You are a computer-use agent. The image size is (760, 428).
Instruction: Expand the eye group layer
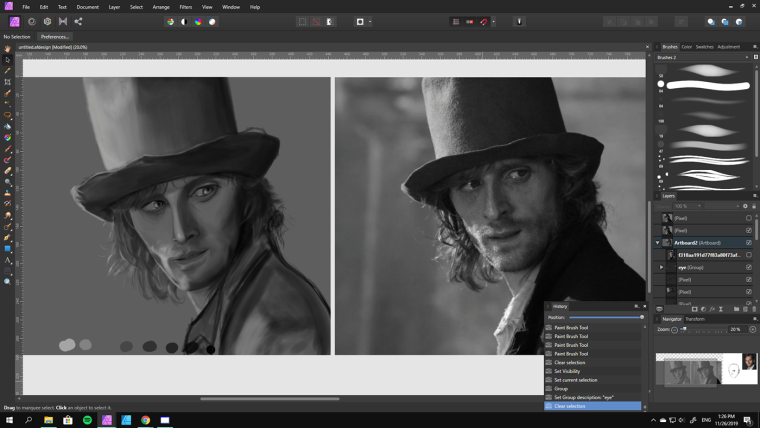[661, 267]
